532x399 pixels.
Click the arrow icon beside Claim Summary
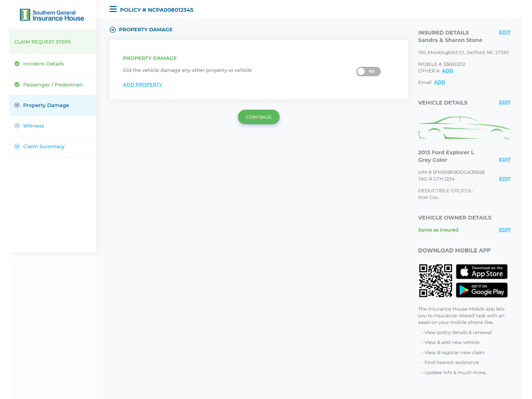point(17,146)
